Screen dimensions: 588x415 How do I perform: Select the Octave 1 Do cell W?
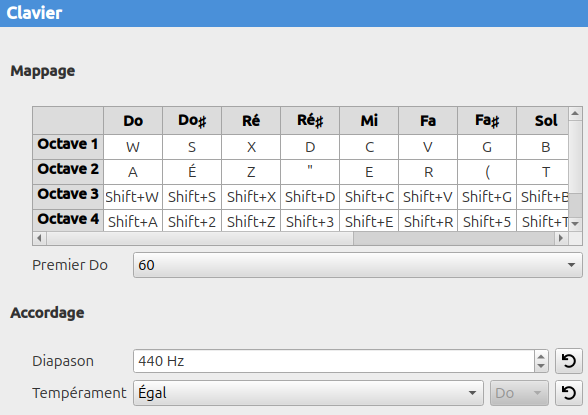pyautogui.click(x=133, y=147)
